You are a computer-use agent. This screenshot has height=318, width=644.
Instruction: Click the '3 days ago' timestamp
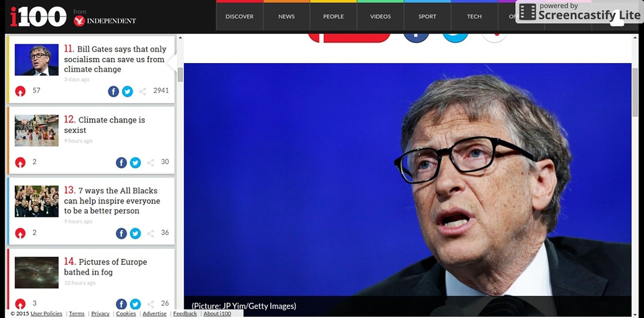pyautogui.click(x=76, y=79)
